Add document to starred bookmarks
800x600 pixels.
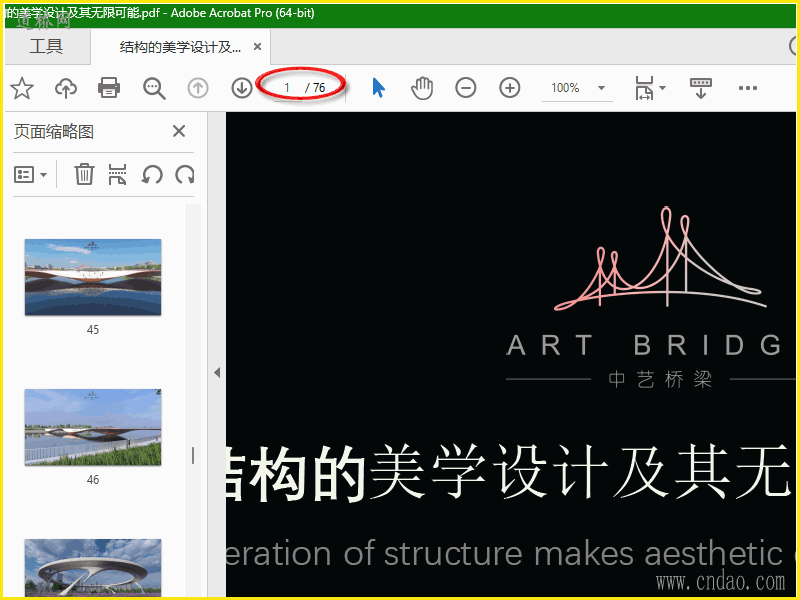[22, 88]
